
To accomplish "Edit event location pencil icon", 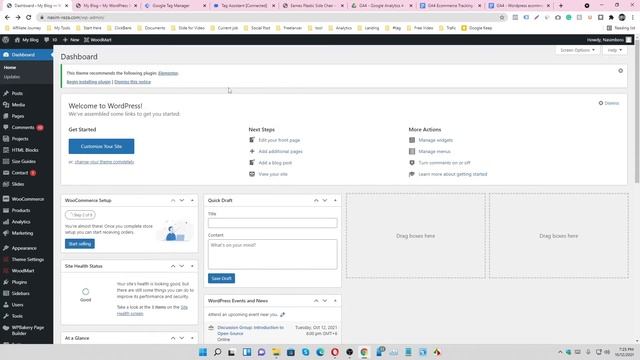I will pos(282,315).
